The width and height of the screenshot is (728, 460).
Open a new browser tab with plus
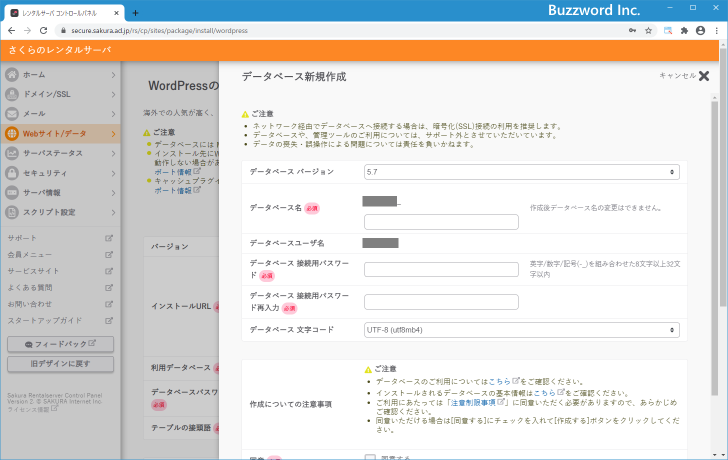click(x=135, y=12)
